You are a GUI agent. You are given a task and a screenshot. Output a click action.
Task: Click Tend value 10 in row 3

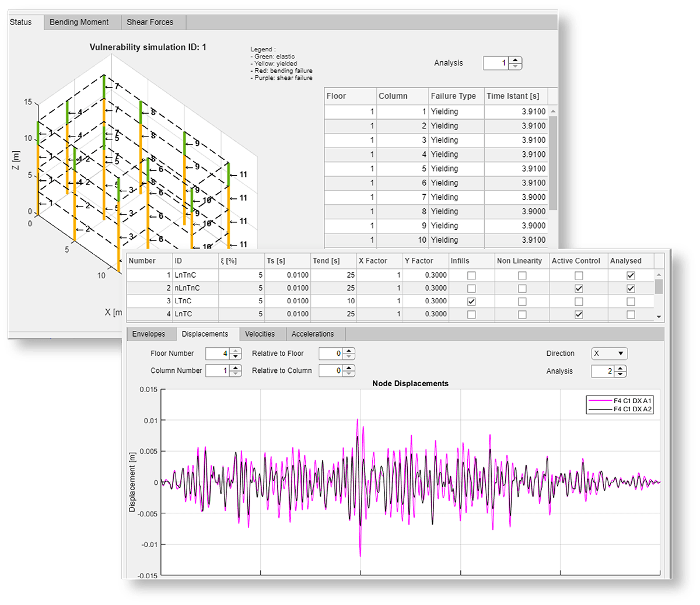334,301
